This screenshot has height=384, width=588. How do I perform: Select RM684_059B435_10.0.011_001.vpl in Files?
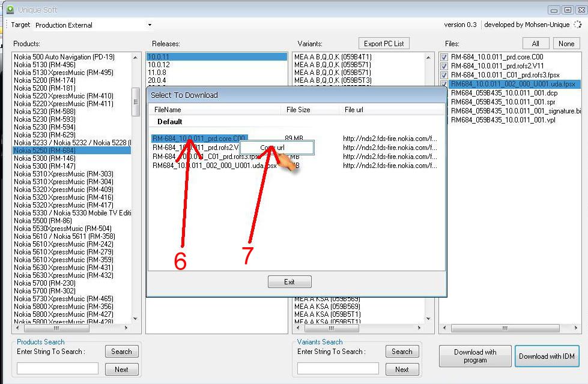[x=503, y=120]
